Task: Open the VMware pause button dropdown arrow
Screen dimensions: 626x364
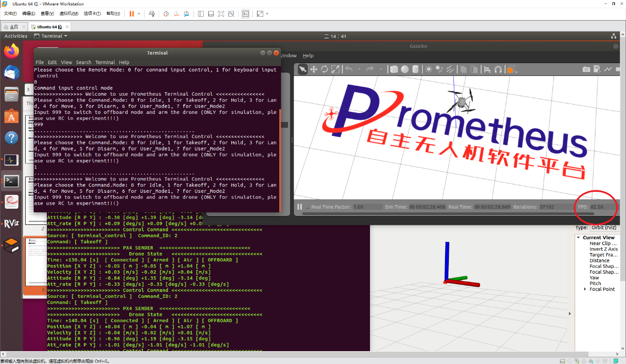Action: coord(139,14)
